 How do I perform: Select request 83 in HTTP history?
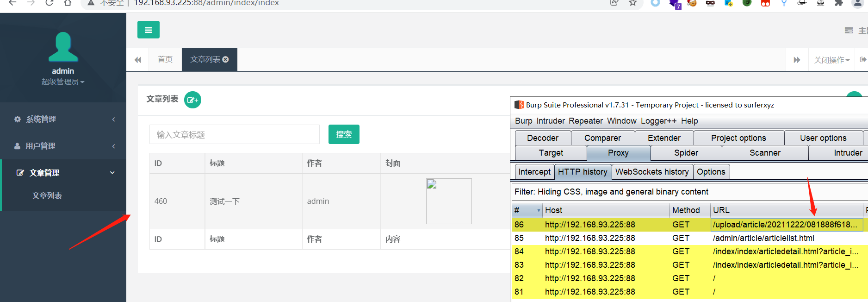[689, 265]
